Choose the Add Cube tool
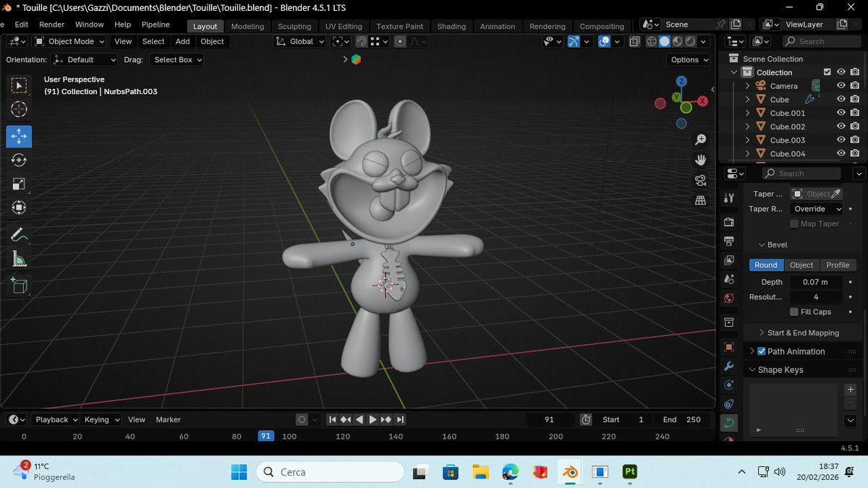The image size is (868, 488). point(20,286)
